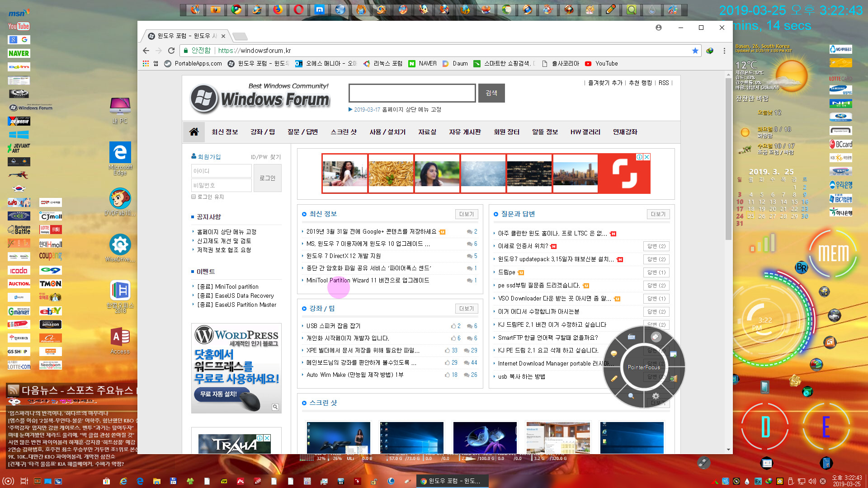The height and width of the screenshot is (488, 868).
Task: Open Chrome icon in top desktop dock
Action: point(236,9)
